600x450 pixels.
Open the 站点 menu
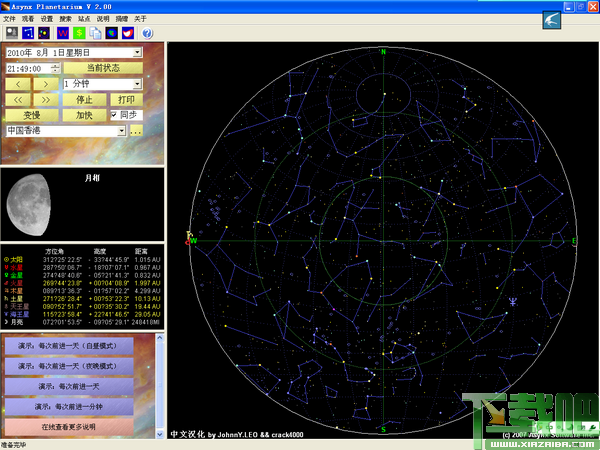[84, 19]
